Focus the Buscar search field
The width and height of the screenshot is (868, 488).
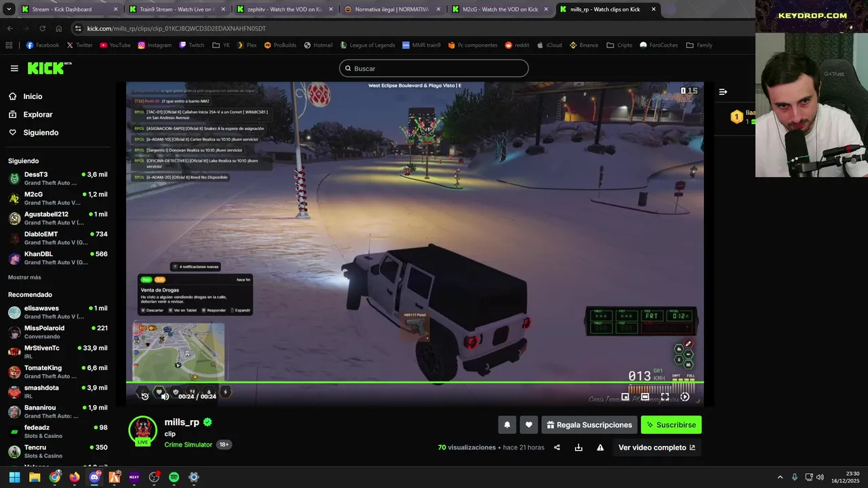[x=434, y=68]
